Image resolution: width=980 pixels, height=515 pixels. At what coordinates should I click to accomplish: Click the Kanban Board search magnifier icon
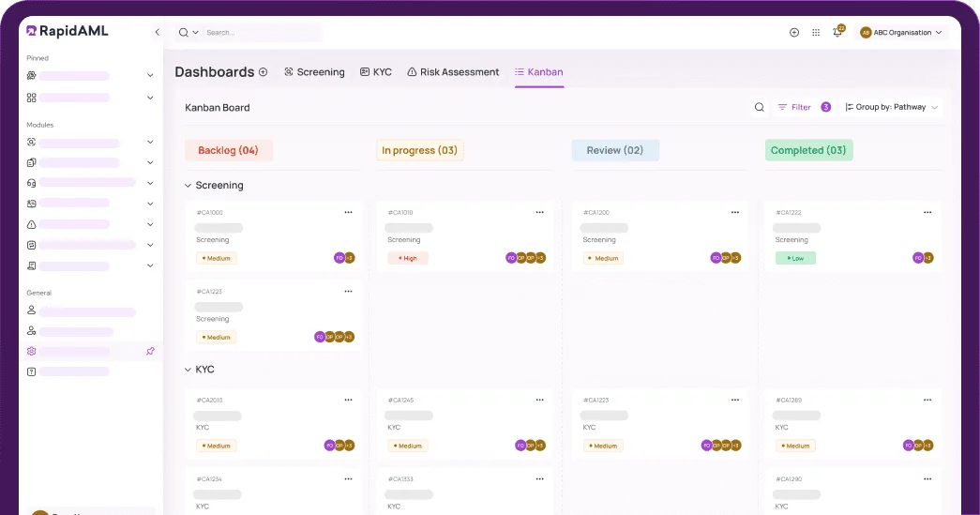point(760,108)
